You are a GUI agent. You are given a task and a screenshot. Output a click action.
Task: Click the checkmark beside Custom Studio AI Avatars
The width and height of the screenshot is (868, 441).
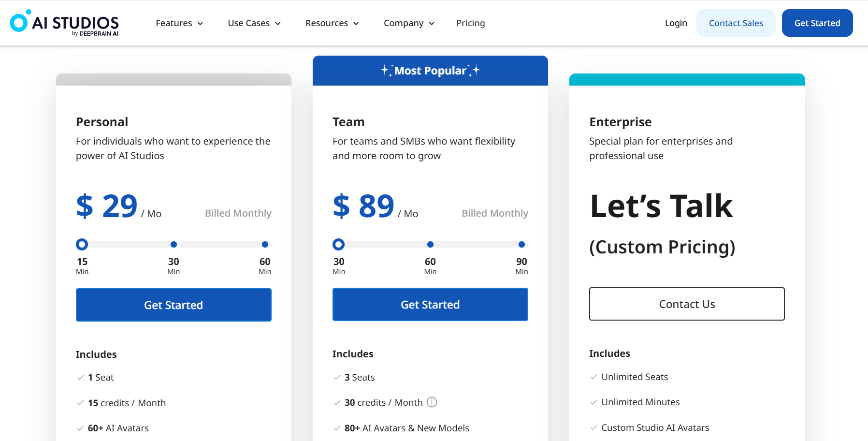[593, 428]
